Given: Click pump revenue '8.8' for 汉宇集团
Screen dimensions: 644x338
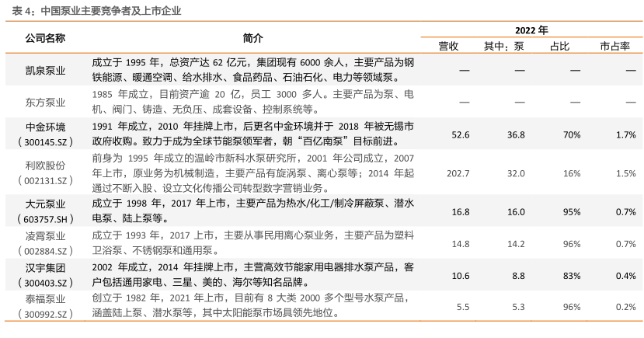Looking at the screenshot, I should coord(518,276).
